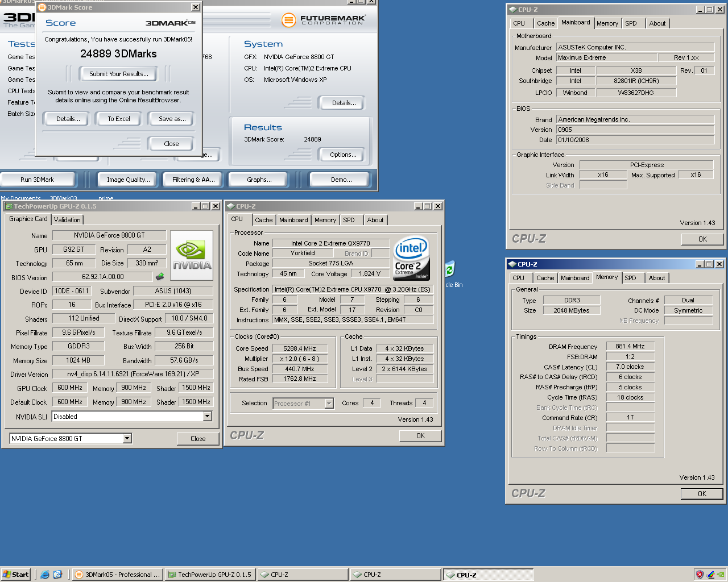The width and height of the screenshot is (728, 582).
Task: Click the 24889 3DMarks score text
Action: coord(118,54)
